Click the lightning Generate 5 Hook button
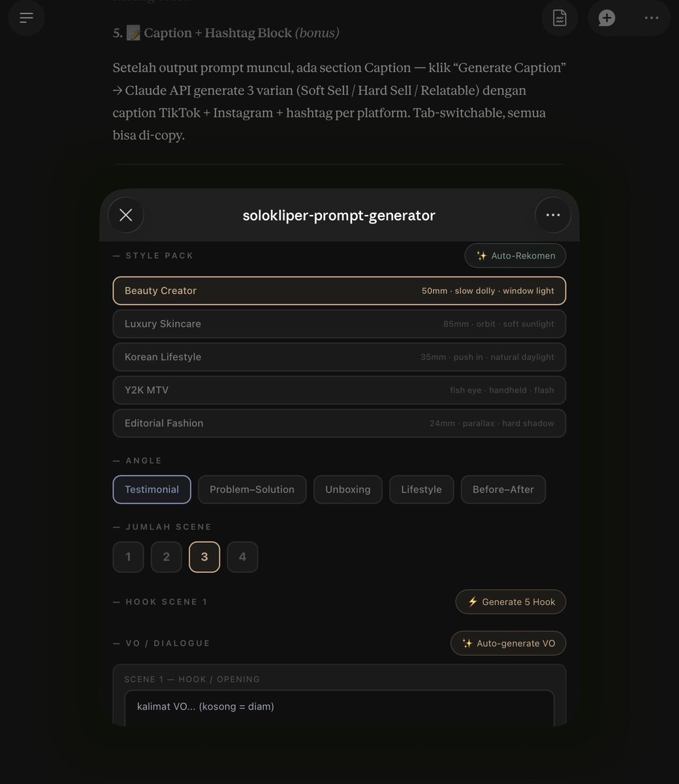679x784 pixels. tap(511, 602)
